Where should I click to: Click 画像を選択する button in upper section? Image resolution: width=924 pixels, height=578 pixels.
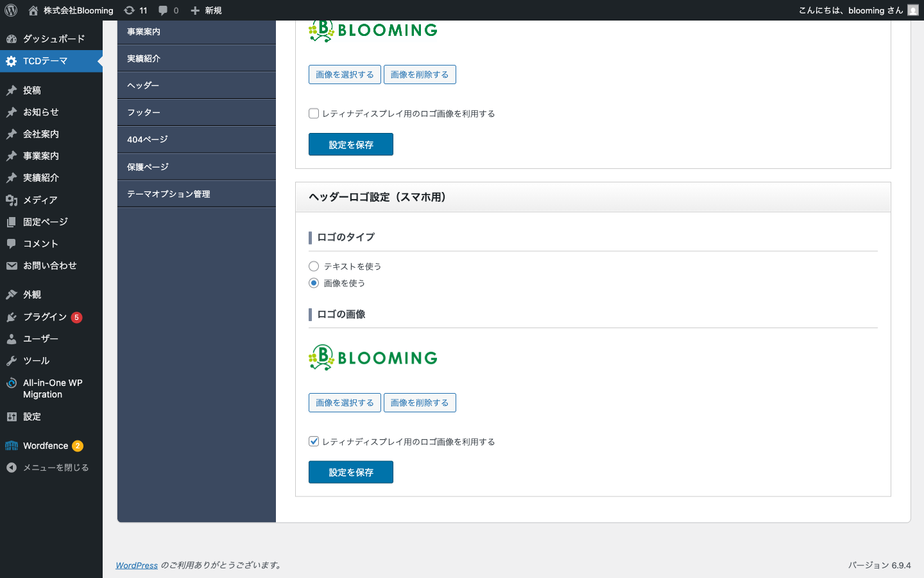[x=345, y=74]
